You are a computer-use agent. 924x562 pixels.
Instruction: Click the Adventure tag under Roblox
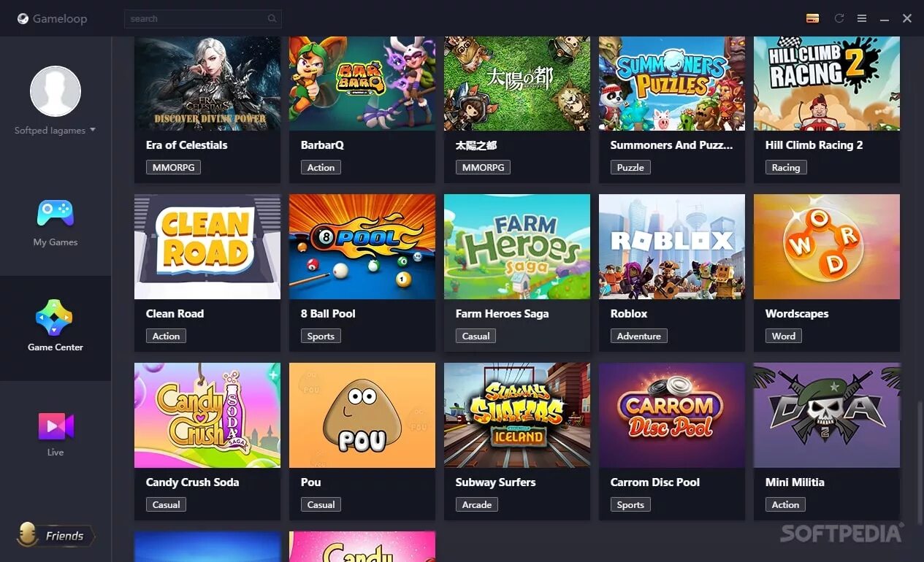click(x=638, y=336)
